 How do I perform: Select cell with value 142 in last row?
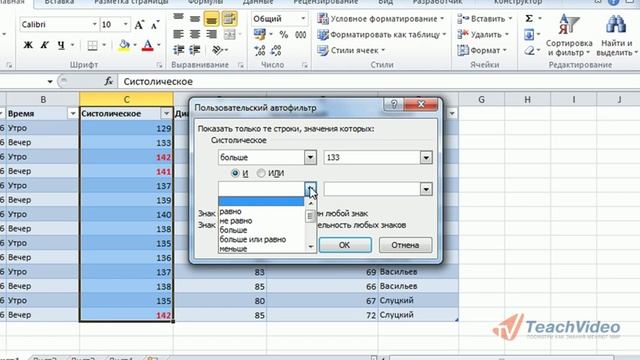127,315
